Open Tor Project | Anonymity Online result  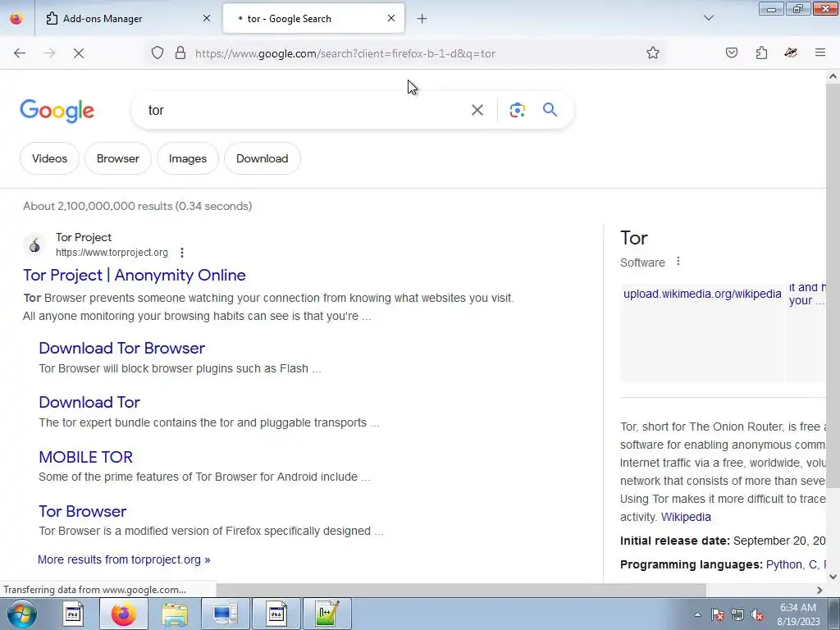tap(135, 275)
